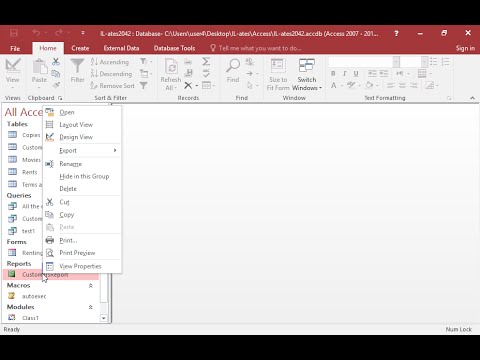Image resolution: width=480 pixels, height=360 pixels.
Task: Choose Copy from context menu
Action: click(x=82, y=215)
